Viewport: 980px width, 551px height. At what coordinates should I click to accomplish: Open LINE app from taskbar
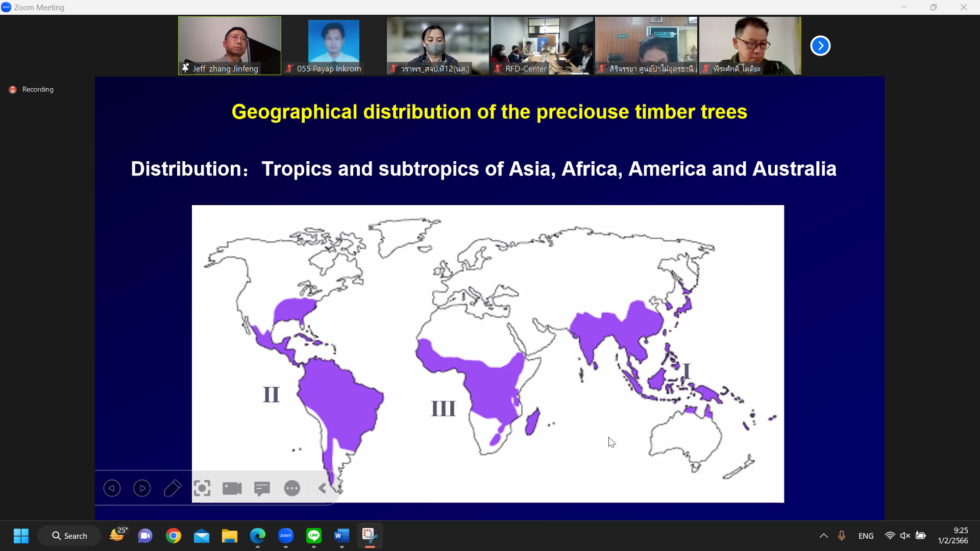[x=313, y=536]
